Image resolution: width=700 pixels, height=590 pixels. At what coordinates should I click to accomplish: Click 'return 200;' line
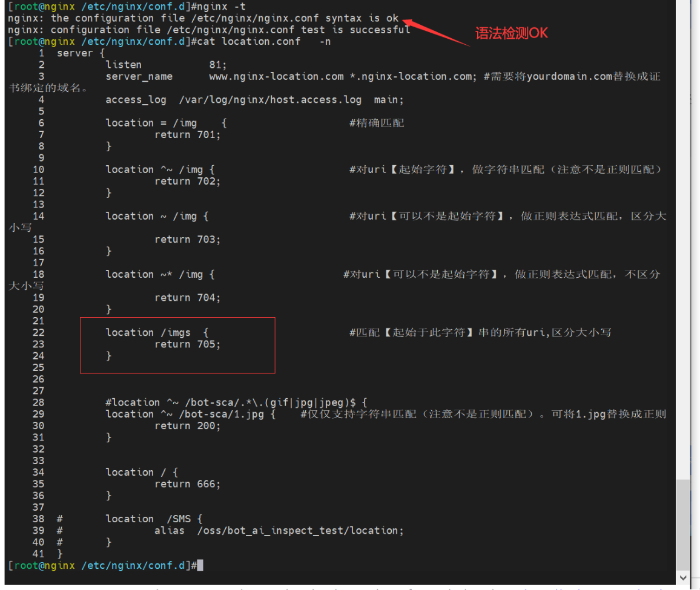(188, 426)
